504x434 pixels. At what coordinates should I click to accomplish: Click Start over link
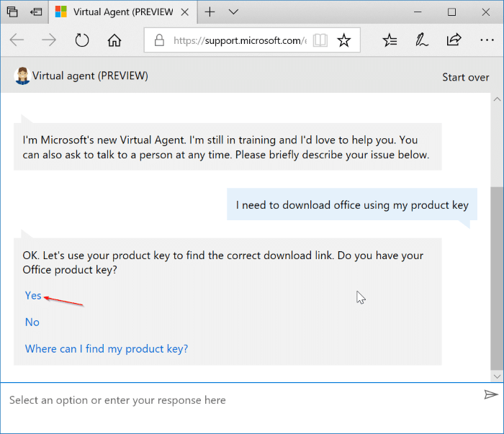coord(465,77)
